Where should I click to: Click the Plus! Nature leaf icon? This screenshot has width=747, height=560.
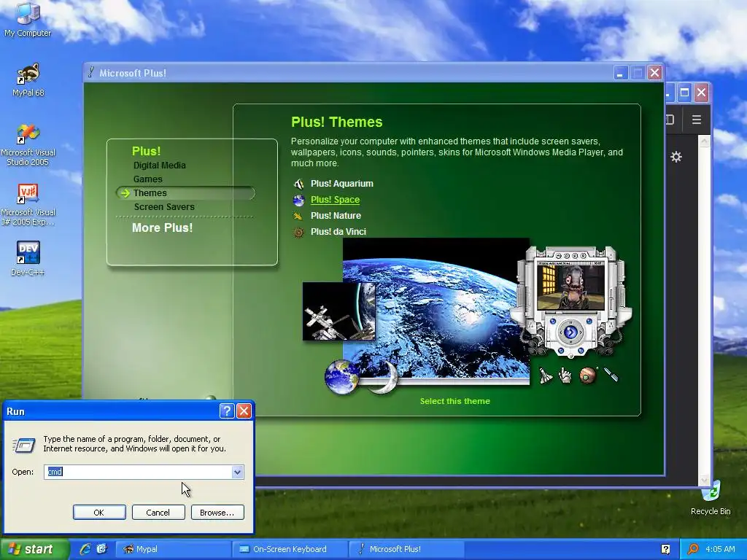(x=298, y=216)
